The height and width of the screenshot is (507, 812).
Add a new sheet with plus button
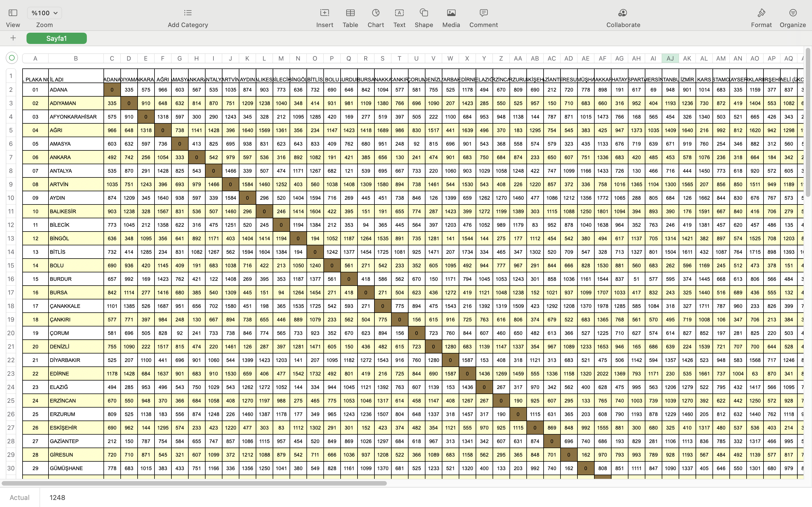click(13, 38)
